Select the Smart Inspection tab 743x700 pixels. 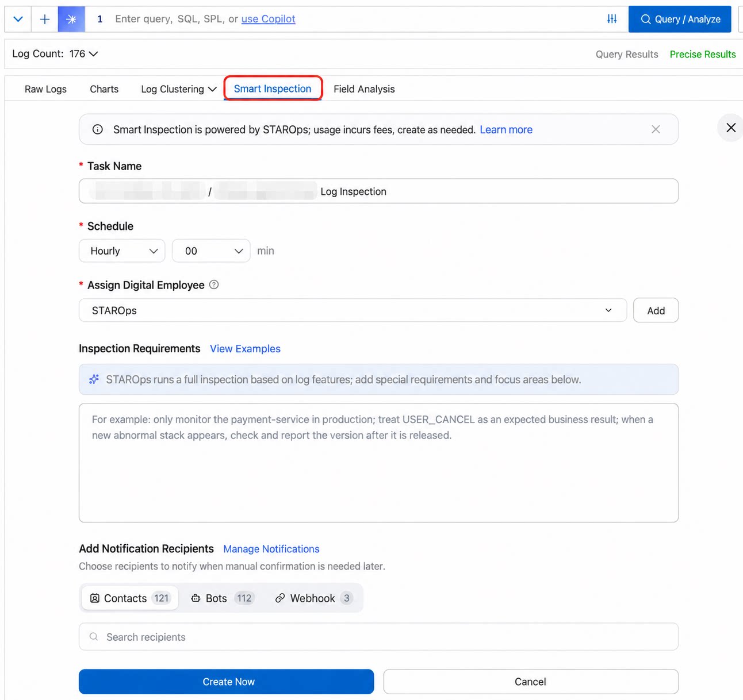[x=273, y=89]
